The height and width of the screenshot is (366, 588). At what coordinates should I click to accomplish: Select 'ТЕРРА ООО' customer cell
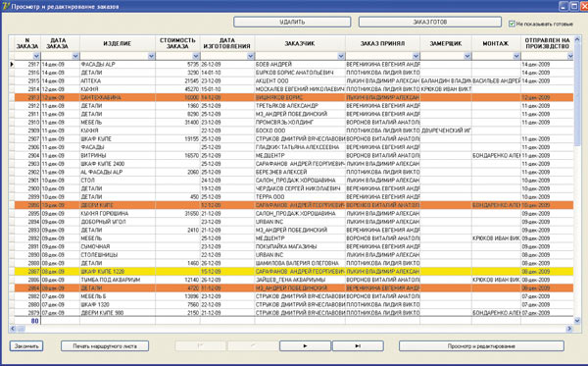tap(300, 196)
